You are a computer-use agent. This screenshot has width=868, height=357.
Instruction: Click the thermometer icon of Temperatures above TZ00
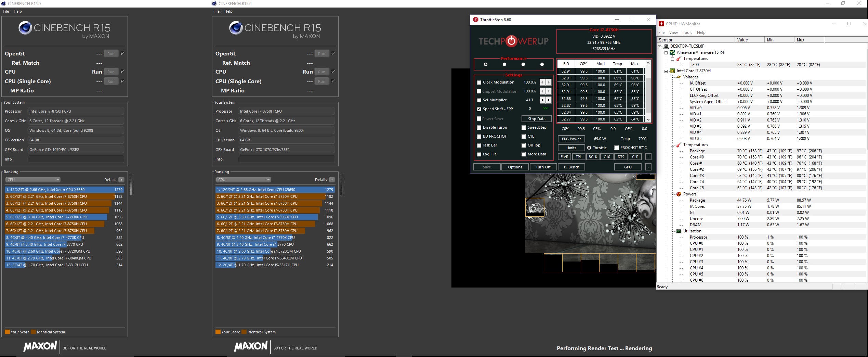click(x=679, y=59)
